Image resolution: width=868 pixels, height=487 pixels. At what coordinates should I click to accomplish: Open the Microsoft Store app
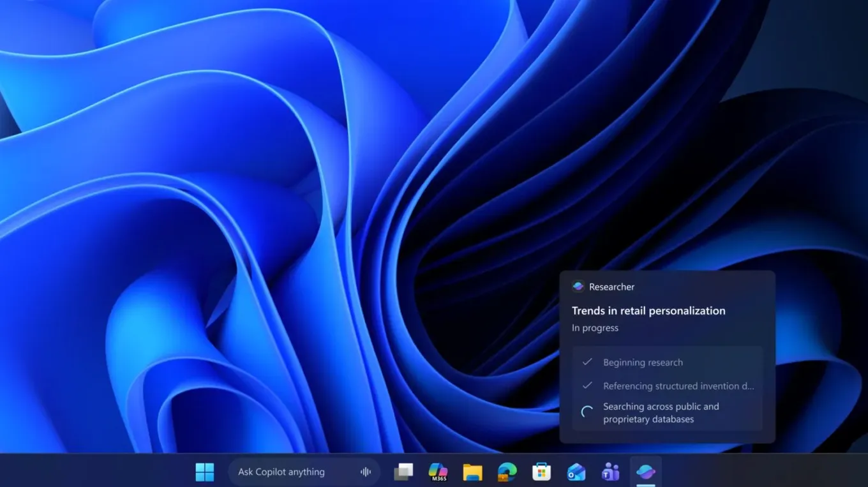coord(541,472)
